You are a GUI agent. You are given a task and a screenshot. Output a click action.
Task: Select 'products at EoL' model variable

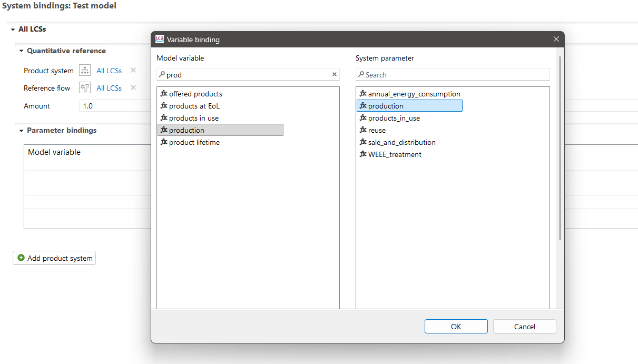(194, 106)
